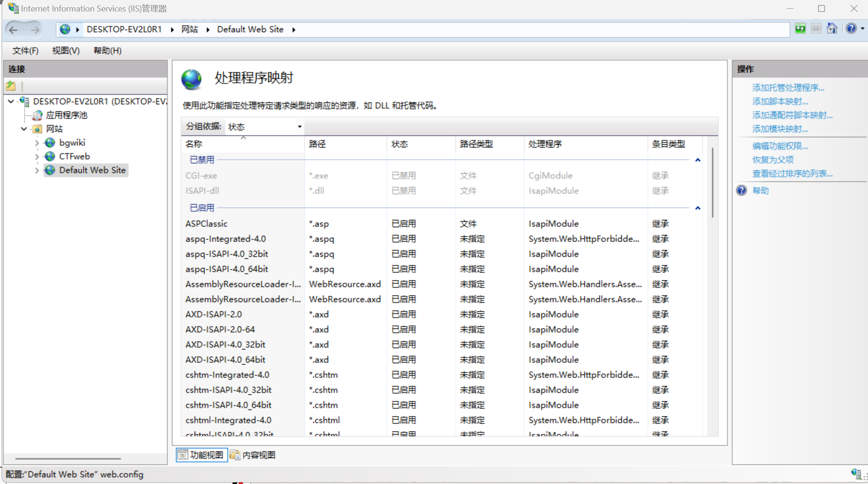Image resolution: width=868 pixels, height=484 pixels.
Task: Expand the CTFweb site node
Action: [37, 157]
